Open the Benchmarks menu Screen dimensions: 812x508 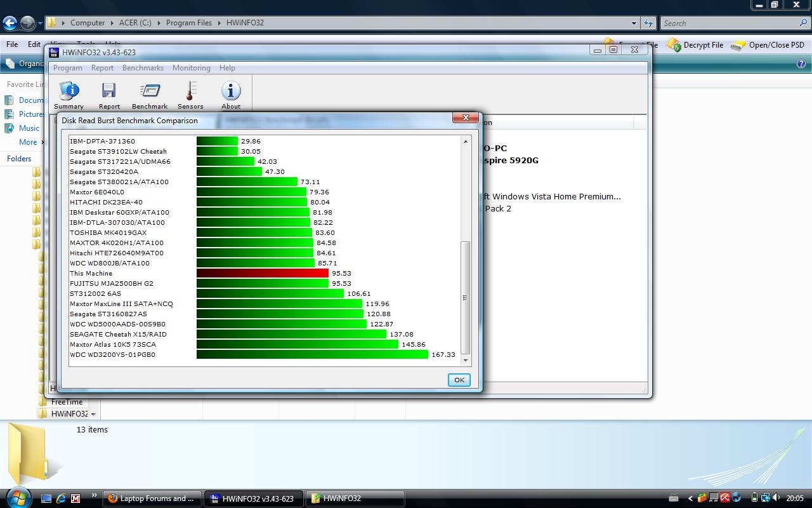click(143, 68)
